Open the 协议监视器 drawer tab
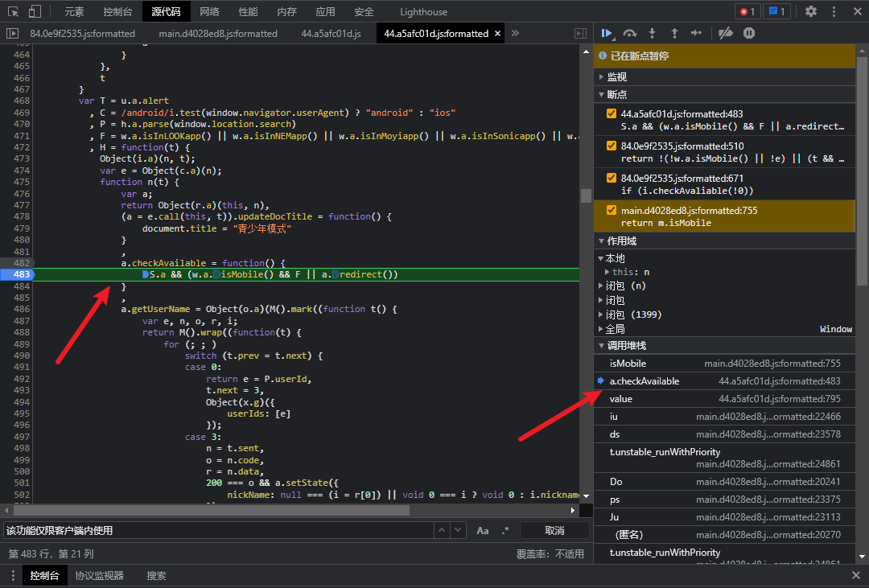Viewport: 869px width, 588px height. [x=99, y=576]
